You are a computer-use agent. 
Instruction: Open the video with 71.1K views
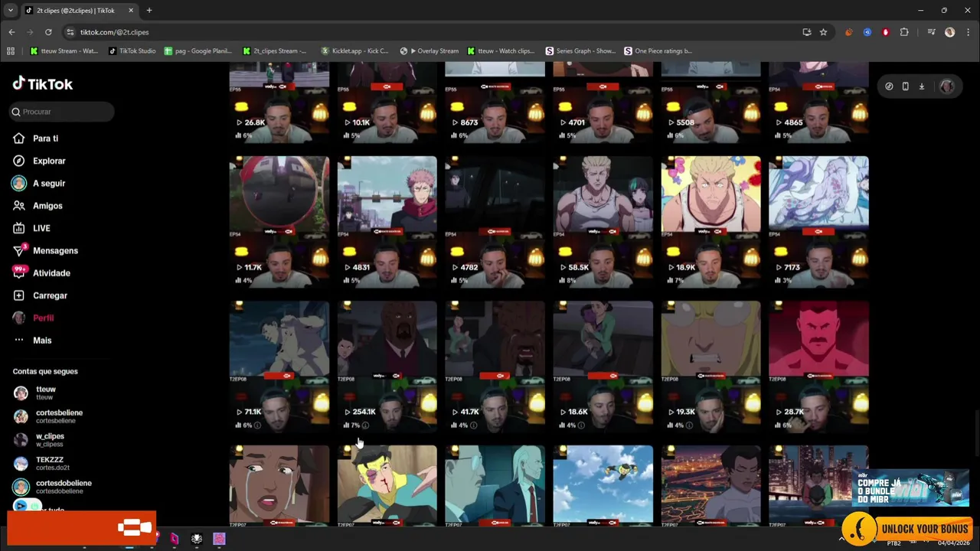(x=279, y=367)
